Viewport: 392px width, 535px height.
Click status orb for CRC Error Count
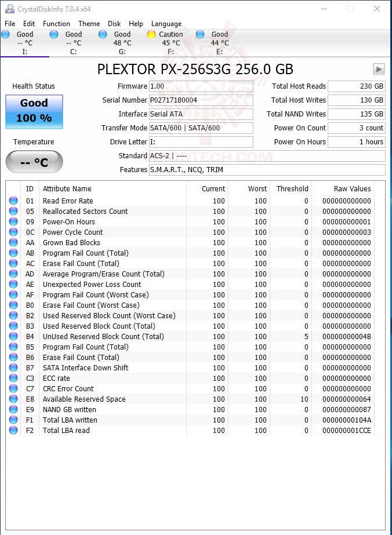pos(13,388)
